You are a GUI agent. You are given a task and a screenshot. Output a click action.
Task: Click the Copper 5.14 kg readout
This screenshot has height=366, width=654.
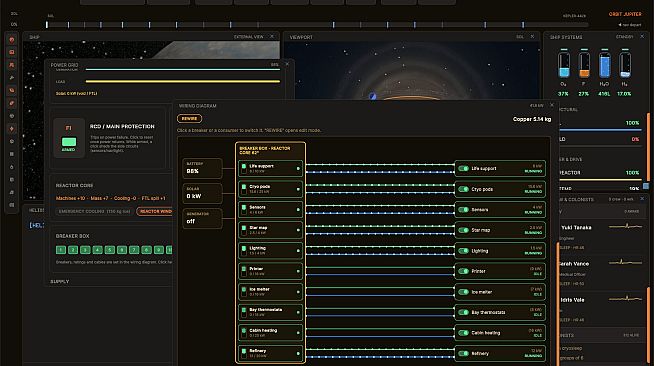click(532, 119)
